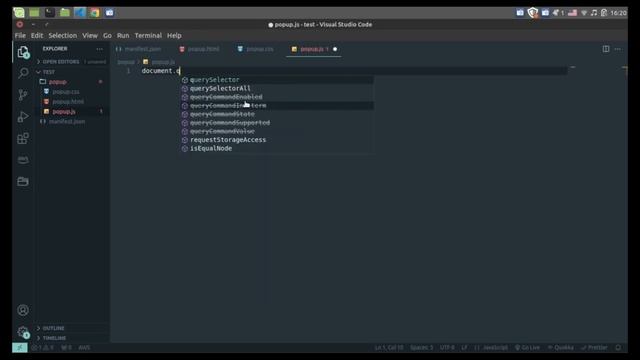
Task: Click the UTF-8 encoding status entry
Action: coord(447,348)
